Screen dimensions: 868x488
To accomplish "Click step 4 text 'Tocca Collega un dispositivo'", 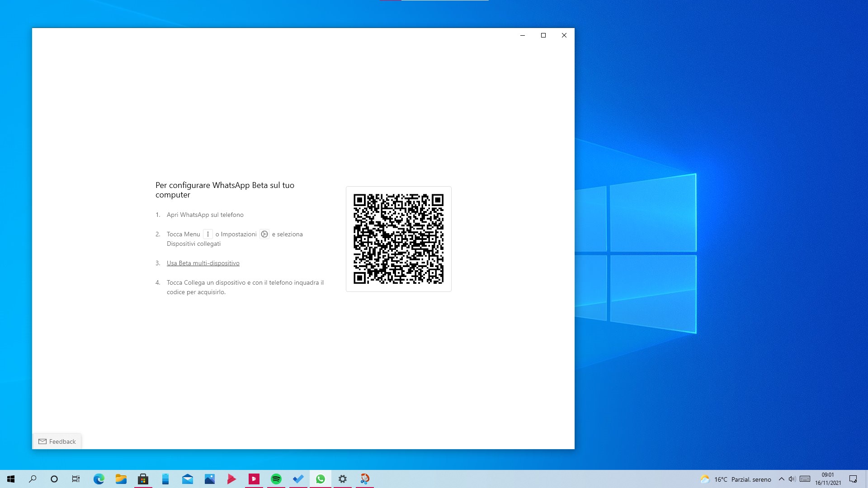I will click(x=206, y=282).
